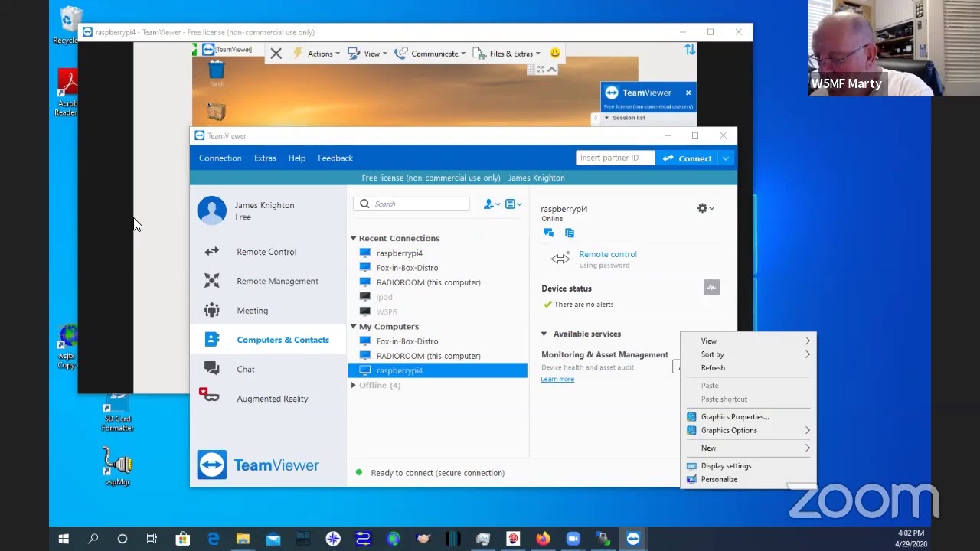Open the Help menu
This screenshot has width=980, height=551.
[x=297, y=158]
